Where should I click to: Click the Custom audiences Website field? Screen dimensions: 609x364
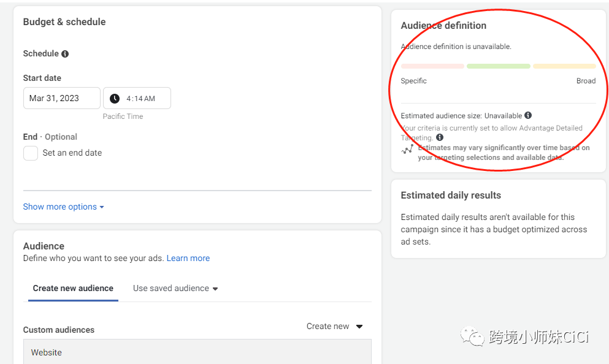(197, 352)
